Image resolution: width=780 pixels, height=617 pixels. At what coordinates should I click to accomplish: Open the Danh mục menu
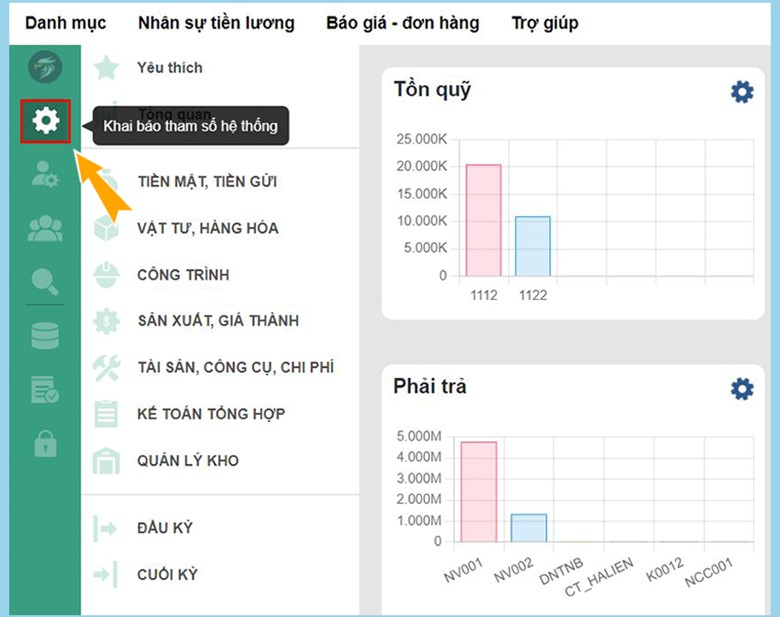(x=65, y=22)
